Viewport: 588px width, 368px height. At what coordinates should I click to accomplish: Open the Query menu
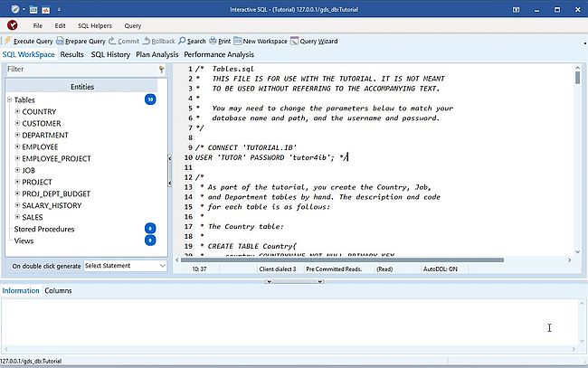coord(133,25)
